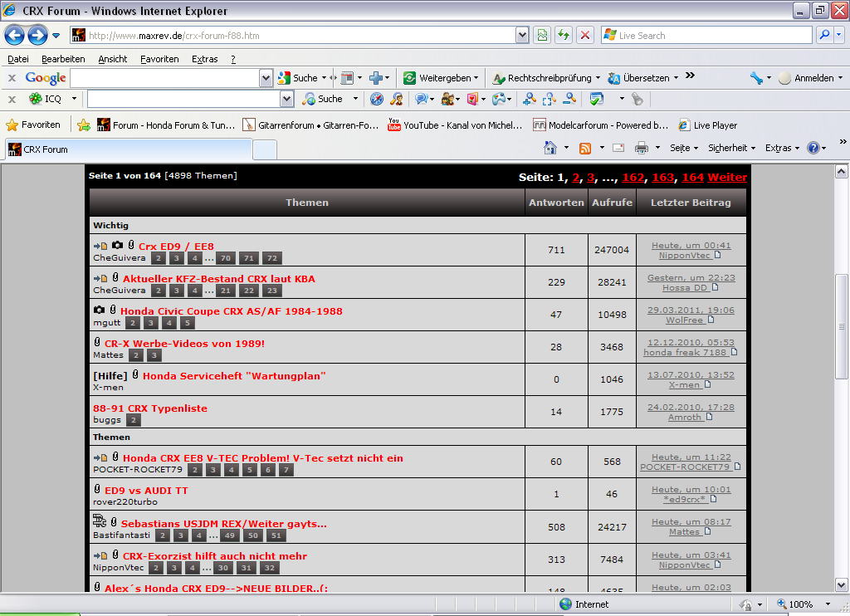Expand the Weitergeben dropdown
Screen dimensions: 850x616
476,78
